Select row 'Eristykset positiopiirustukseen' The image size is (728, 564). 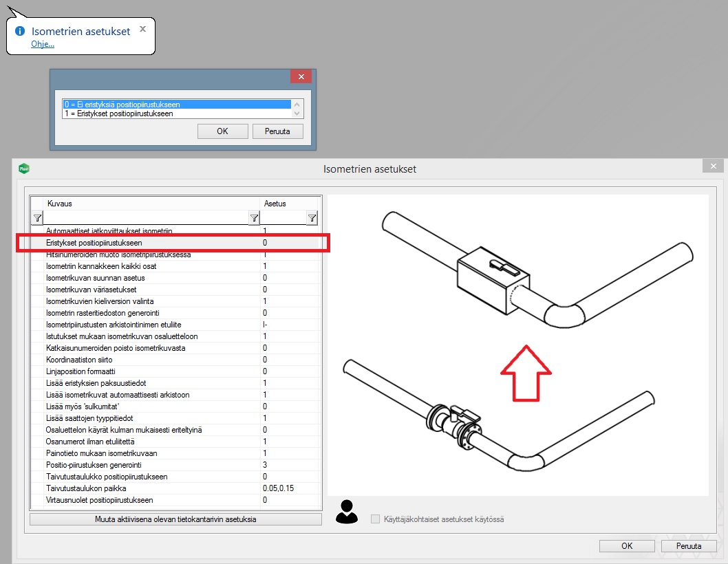click(x=175, y=243)
